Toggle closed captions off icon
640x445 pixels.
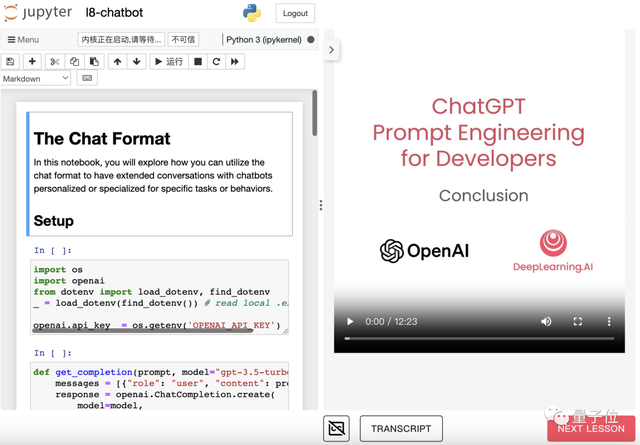337,428
